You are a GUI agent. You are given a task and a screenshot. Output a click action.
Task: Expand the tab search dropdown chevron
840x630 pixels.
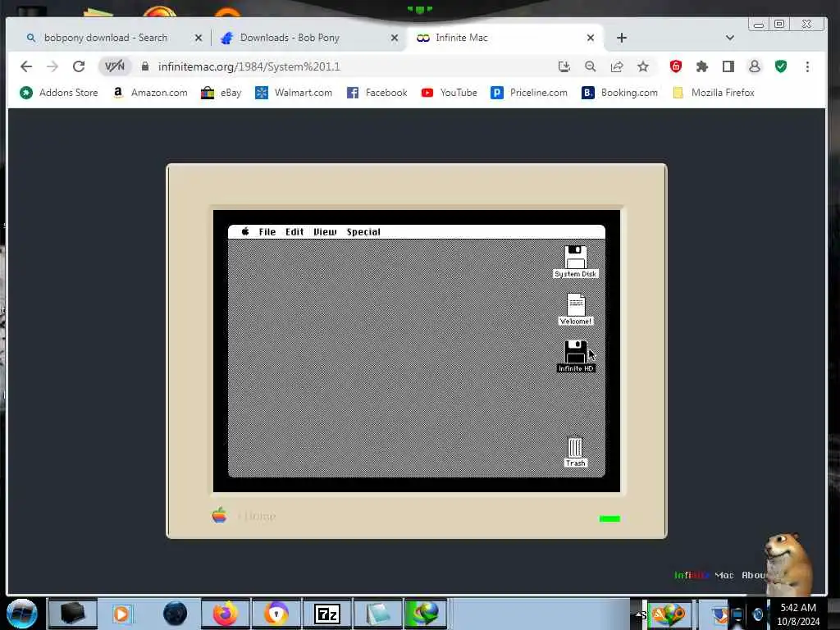[729, 38]
